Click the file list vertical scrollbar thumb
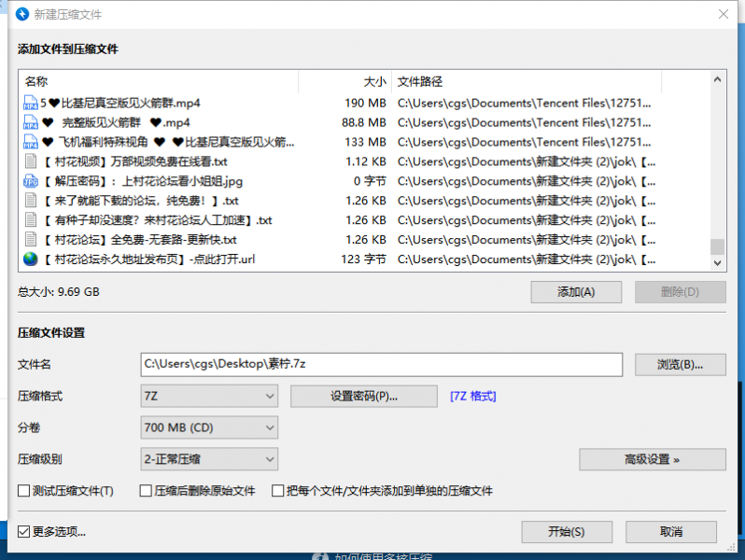 point(717,246)
